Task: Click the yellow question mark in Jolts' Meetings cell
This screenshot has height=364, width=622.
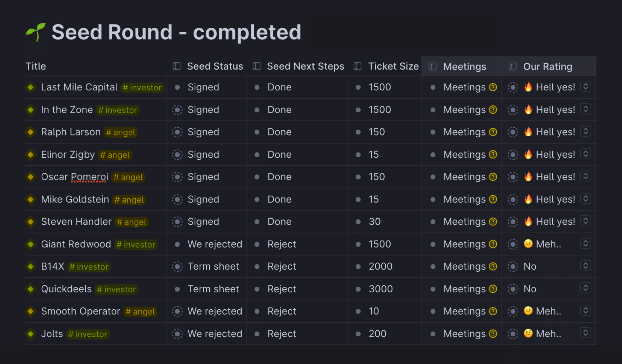Action: pyautogui.click(x=493, y=334)
